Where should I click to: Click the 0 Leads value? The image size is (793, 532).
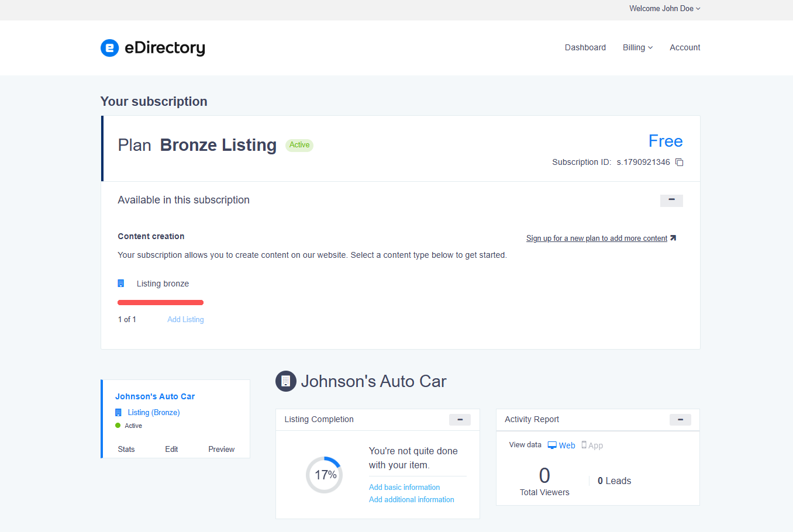(614, 481)
